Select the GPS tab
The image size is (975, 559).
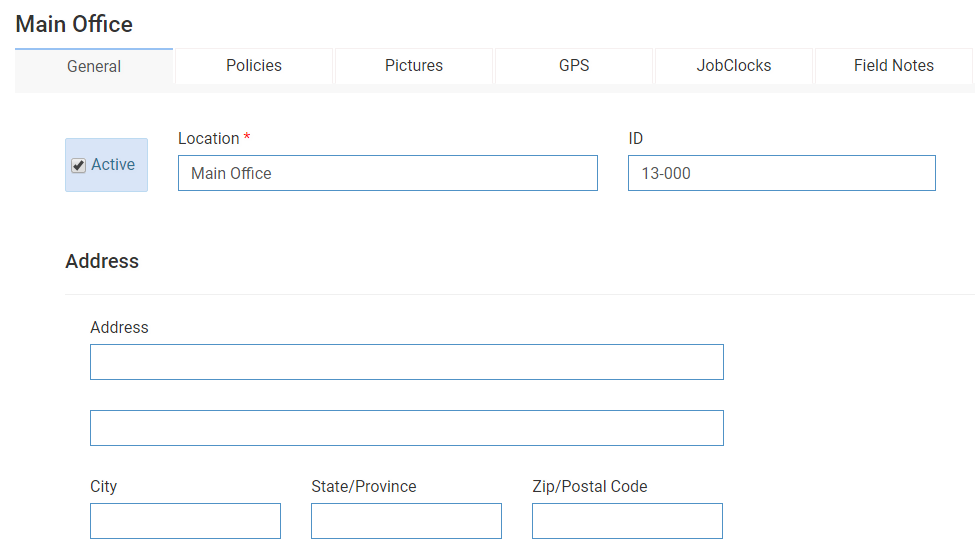pyautogui.click(x=574, y=66)
